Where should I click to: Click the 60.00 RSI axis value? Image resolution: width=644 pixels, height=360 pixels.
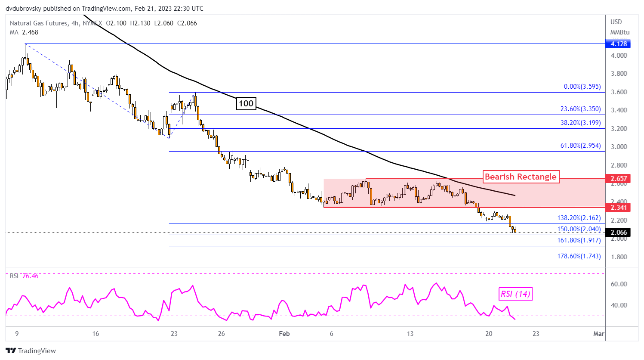click(x=619, y=284)
